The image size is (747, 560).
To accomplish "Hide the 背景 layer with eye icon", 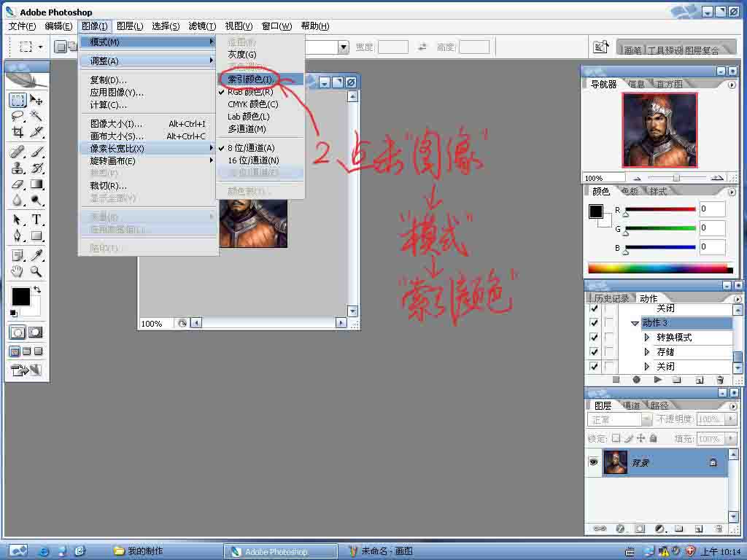I will [x=594, y=462].
